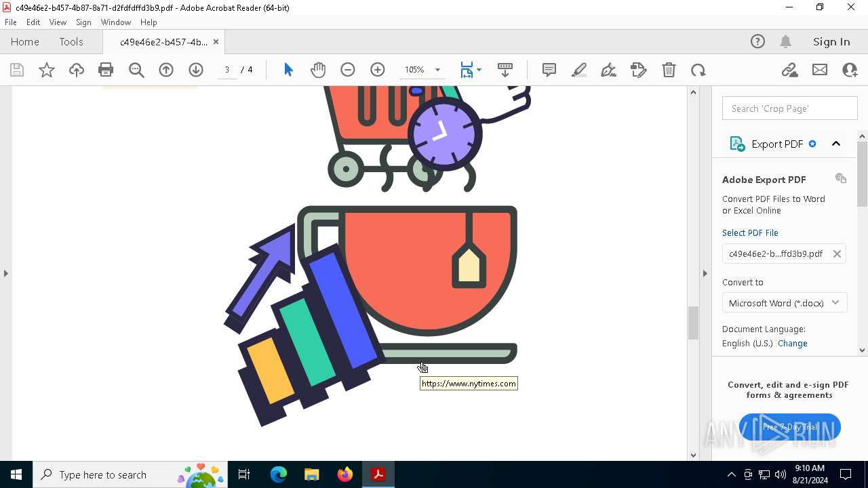Viewport: 868px width, 488px height.
Task: Open the Help menu
Action: coord(149,22)
